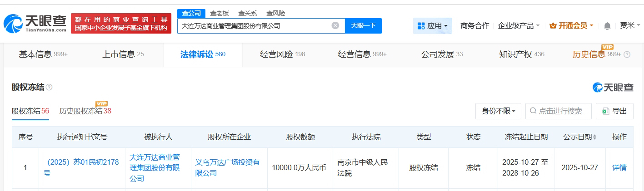
Task: Click help icon next to 历史信息 tab
Action: click(627, 54)
